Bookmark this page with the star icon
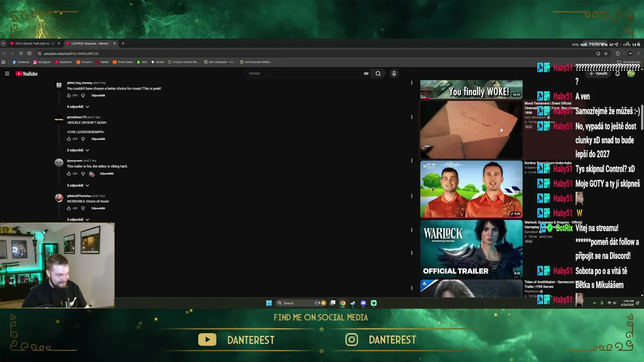The image size is (644, 362). (606, 53)
